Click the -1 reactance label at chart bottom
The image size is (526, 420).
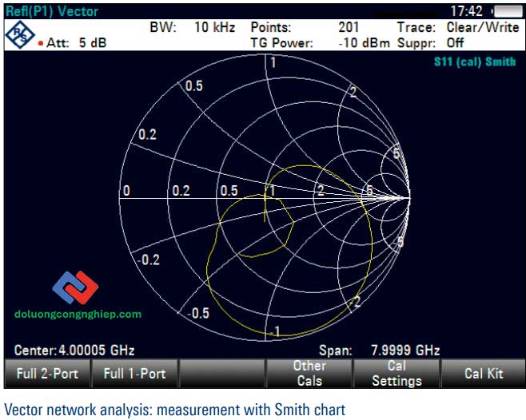[275, 331]
